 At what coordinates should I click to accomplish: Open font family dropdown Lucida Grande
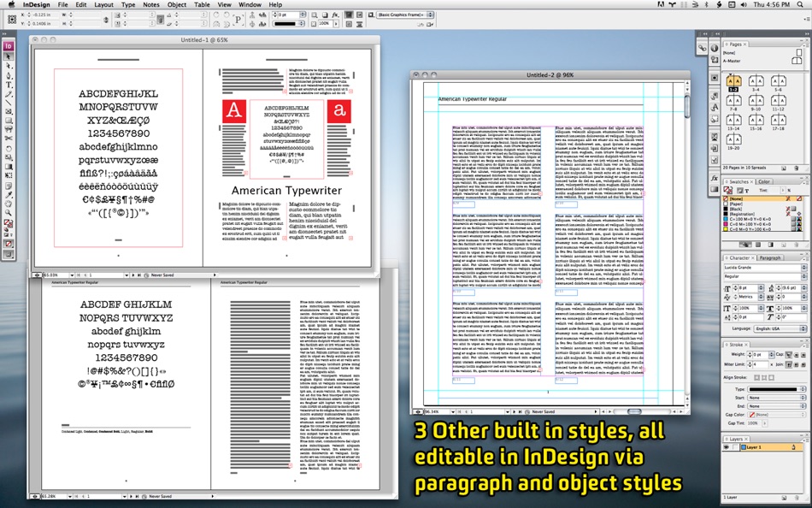(803, 268)
